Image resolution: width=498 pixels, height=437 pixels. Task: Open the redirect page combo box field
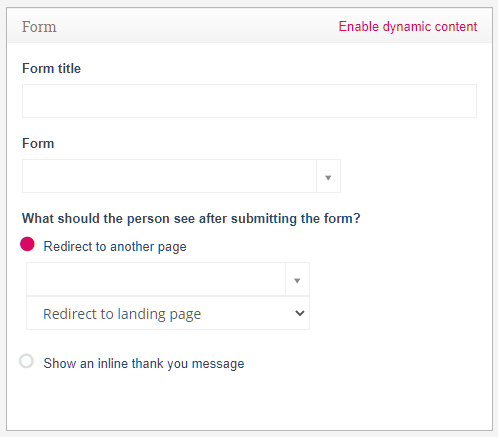(x=168, y=279)
